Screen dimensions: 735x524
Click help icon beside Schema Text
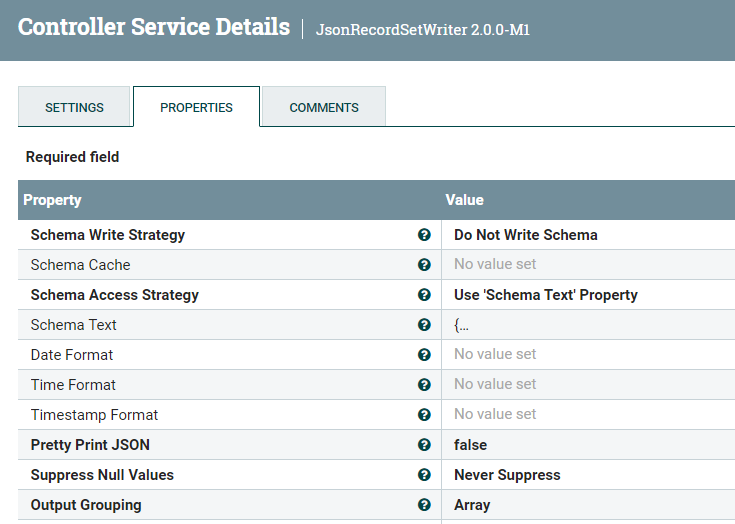point(424,325)
